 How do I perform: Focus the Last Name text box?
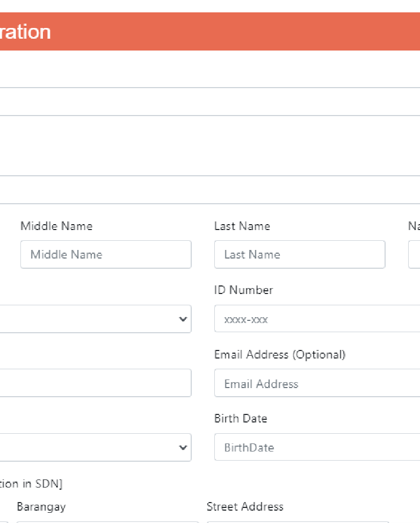299,254
